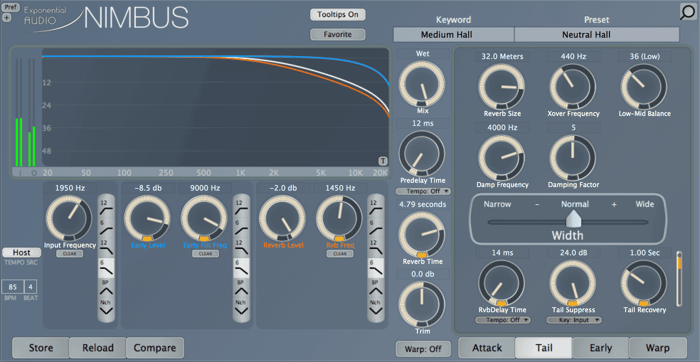Open Tempo dropdown under RvbDelay Time
Viewport: 700px width, 362px height.
(x=503, y=320)
